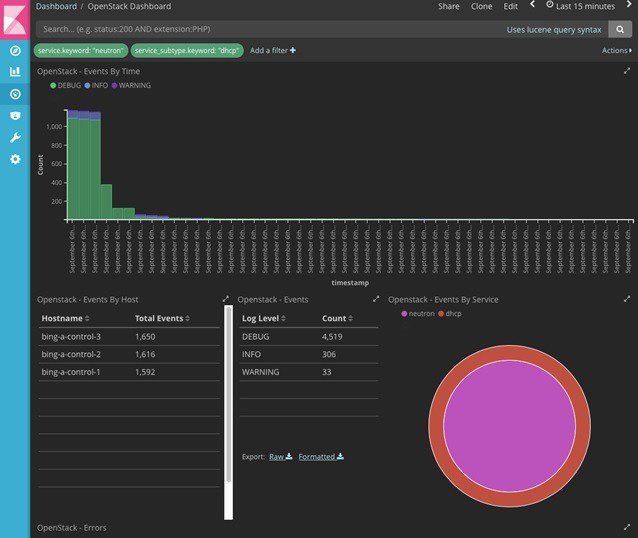Select the 33 count value
This screenshot has width=638, height=538.
pyautogui.click(x=326, y=372)
